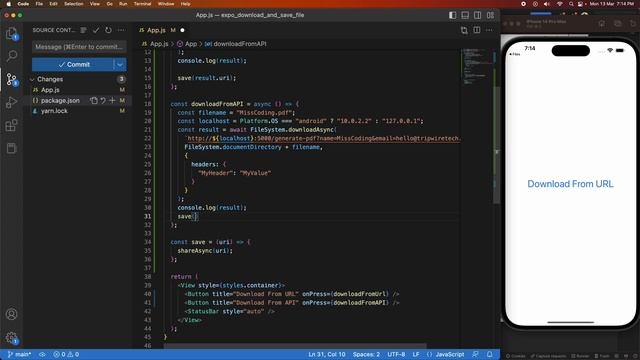Open the Source Control view icon
The width and height of the screenshot is (640, 360).
point(11,79)
